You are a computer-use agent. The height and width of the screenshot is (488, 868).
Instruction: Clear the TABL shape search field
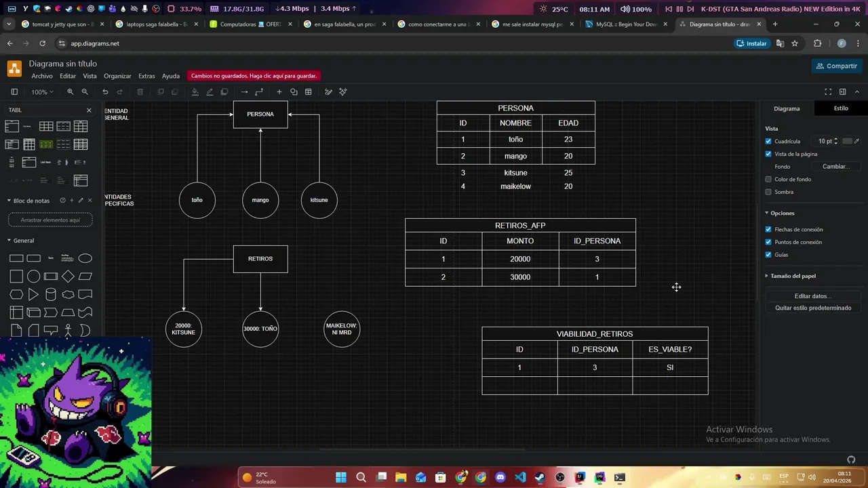pyautogui.click(x=89, y=110)
